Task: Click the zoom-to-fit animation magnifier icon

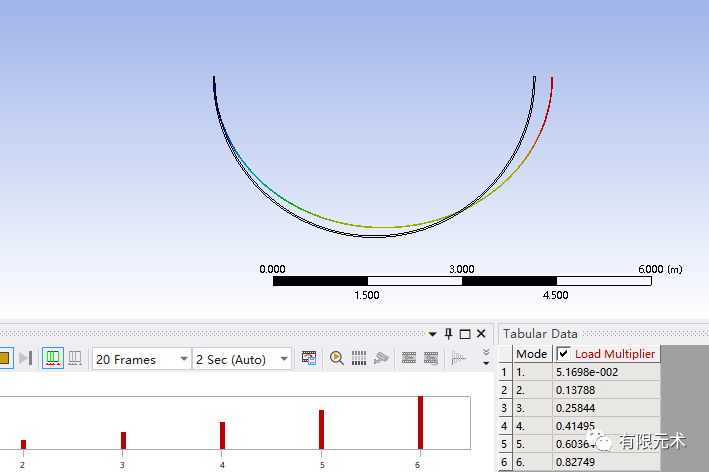Action: (336, 359)
